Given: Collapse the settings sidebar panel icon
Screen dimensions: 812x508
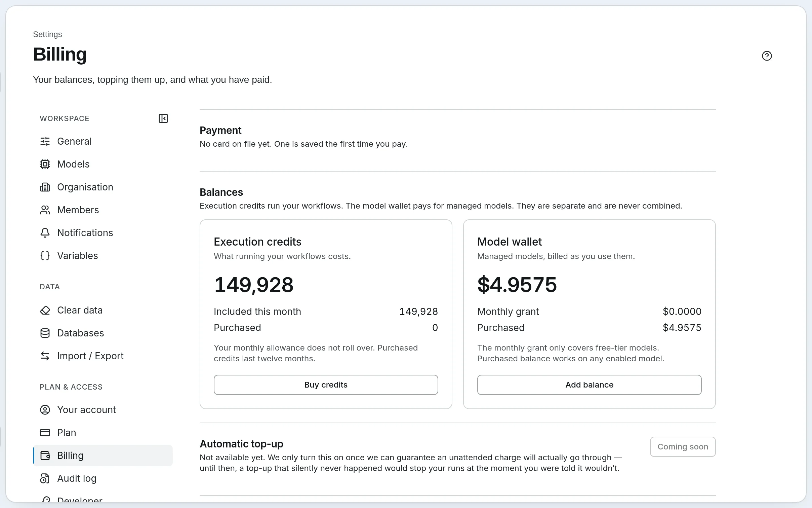Looking at the screenshot, I should (x=163, y=118).
